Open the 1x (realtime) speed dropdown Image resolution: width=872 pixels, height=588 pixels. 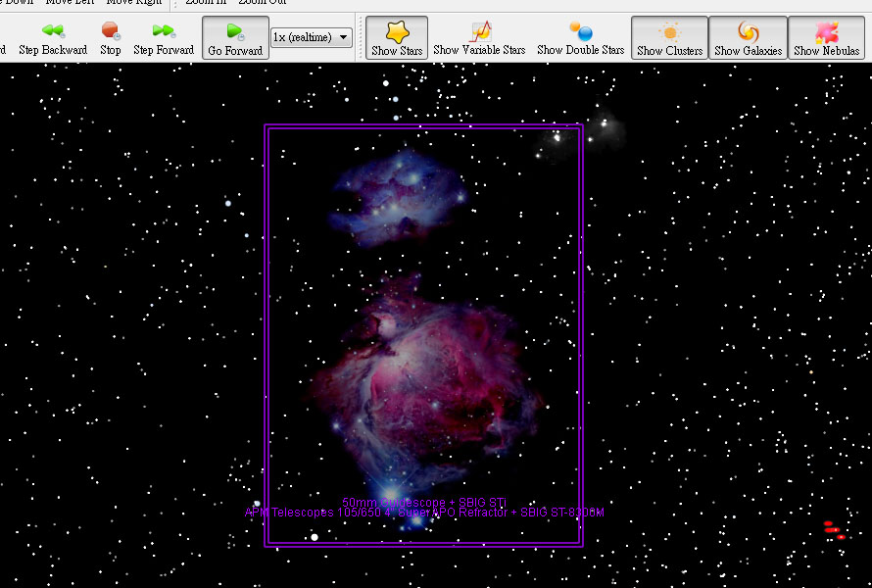pyautogui.click(x=312, y=37)
